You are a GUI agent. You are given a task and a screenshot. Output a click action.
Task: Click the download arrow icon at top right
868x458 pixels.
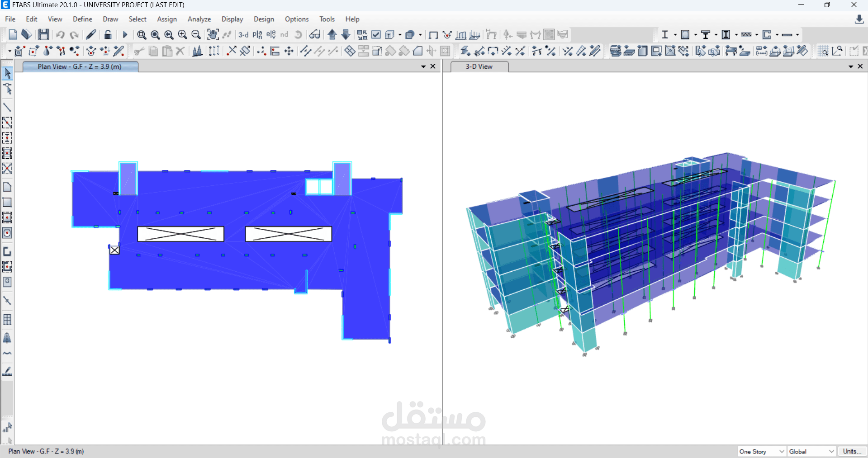click(859, 19)
